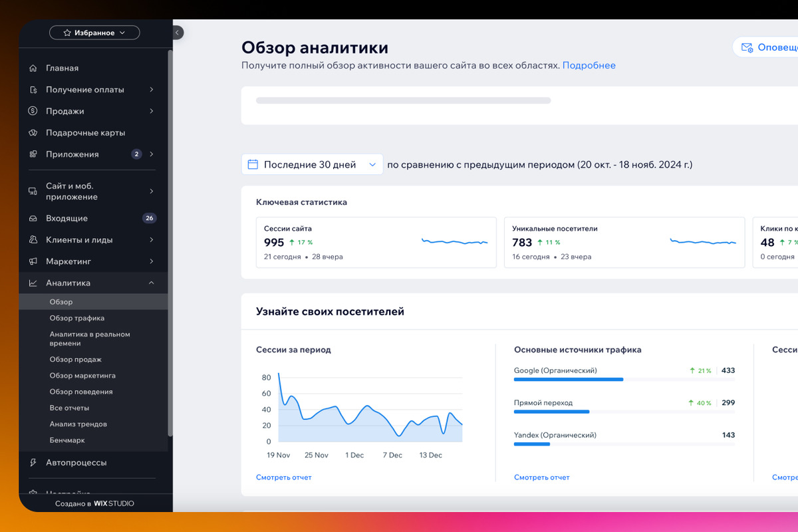Click the Подарочные карты gift icon
The image size is (798, 532).
pos(33,133)
